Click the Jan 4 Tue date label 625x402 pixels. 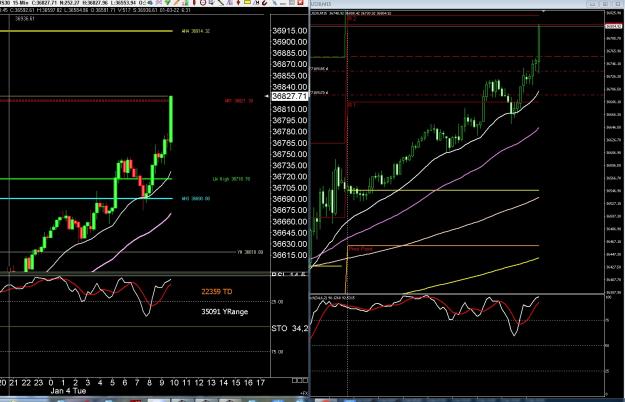[x=68, y=391]
